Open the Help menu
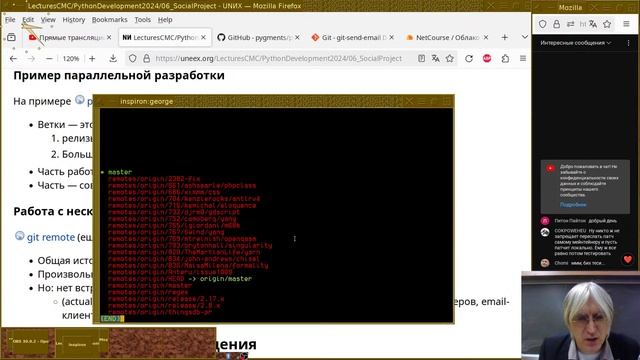Image resolution: width=640 pixels, height=360 pixels. [x=165, y=20]
